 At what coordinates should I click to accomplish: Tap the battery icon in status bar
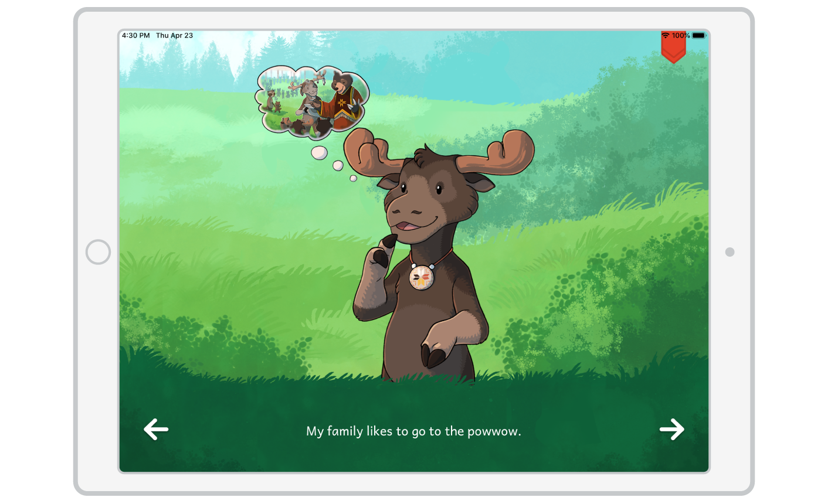pyautogui.click(x=698, y=36)
